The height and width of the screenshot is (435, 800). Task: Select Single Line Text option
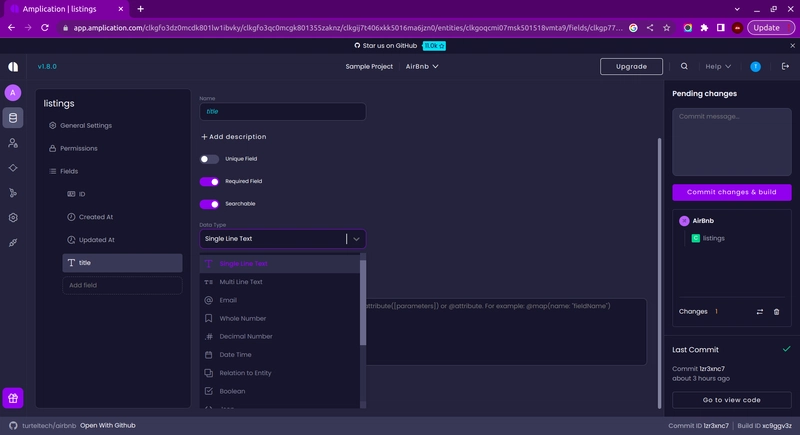(280, 264)
